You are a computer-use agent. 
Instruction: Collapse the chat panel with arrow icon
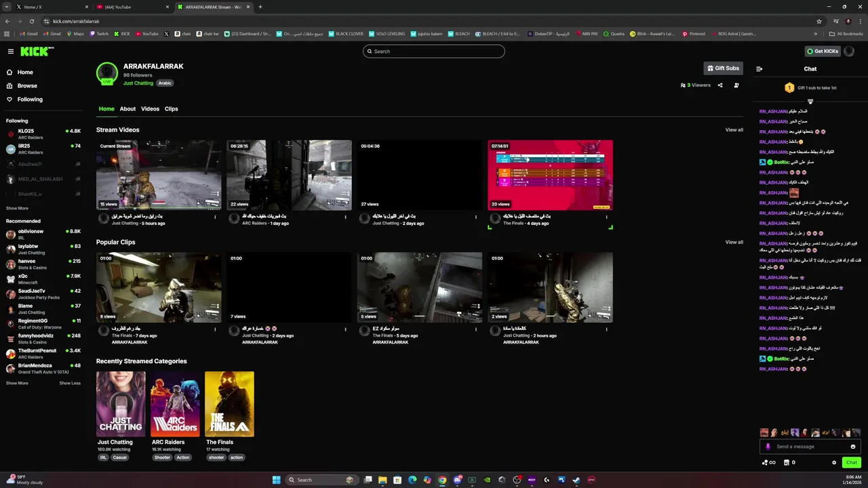[x=759, y=69]
